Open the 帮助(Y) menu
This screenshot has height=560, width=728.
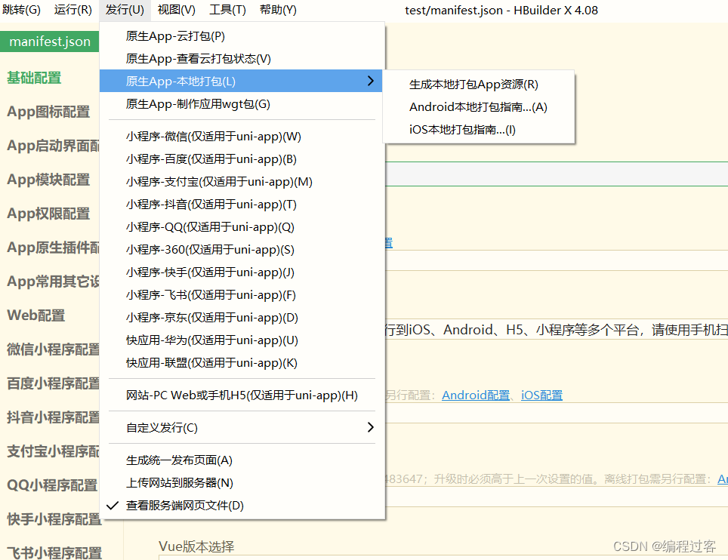pos(278,10)
